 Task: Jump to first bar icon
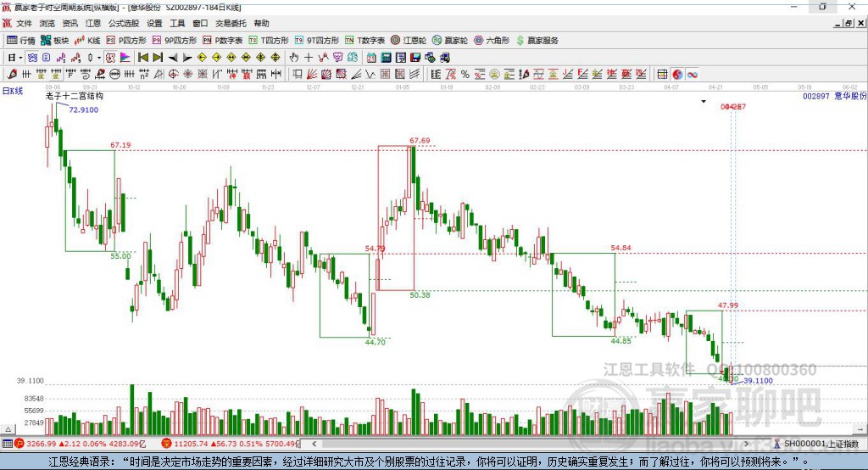click(142, 58)
